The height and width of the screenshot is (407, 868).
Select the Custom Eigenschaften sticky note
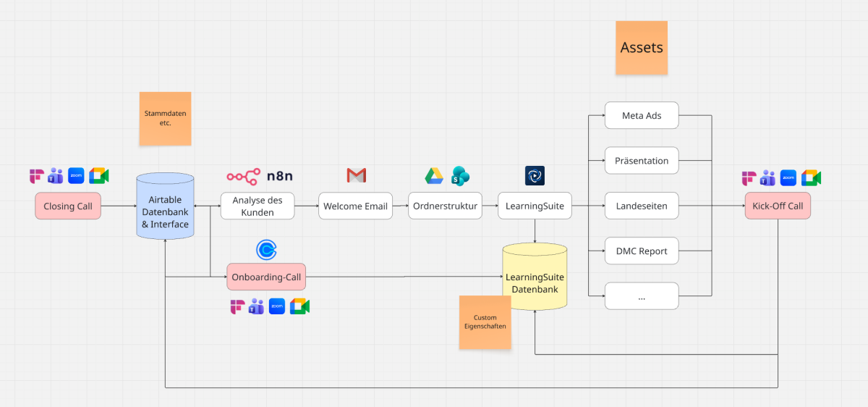pyautogui.click(x=485, y=322)
